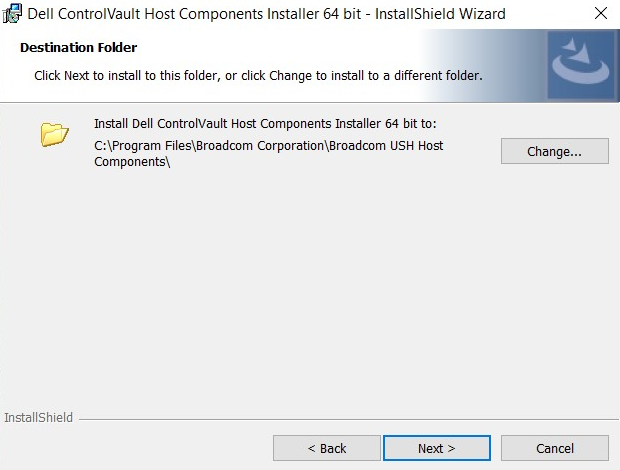The image size is (620, 470).
Task: Click the empty gray area of the dialog body
Action: coord(310,290)
